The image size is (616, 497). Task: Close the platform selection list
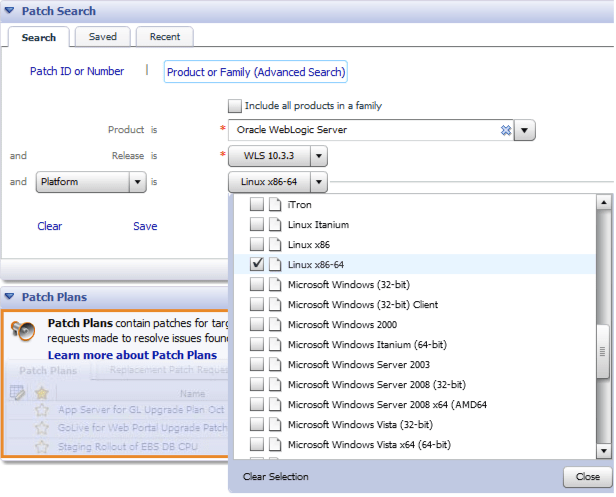(587, 477)
